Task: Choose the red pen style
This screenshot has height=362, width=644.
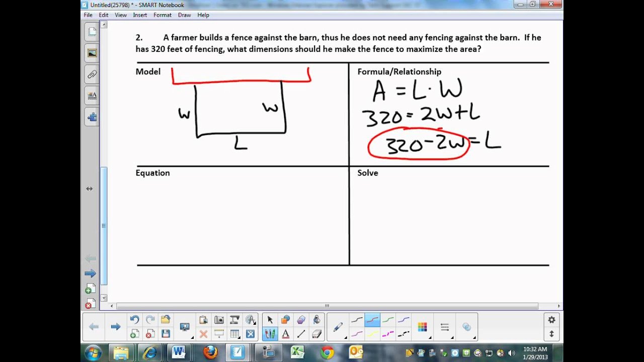Action: click(x=372, y=320)
